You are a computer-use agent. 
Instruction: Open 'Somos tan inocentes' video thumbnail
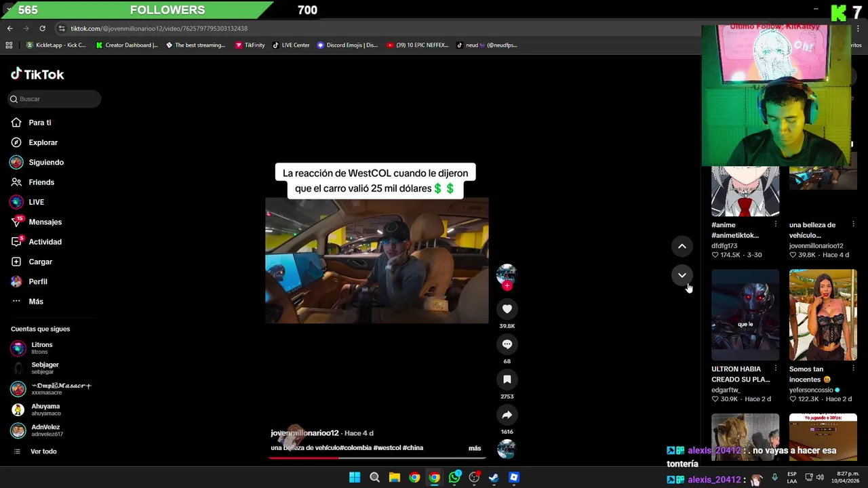[823, 315]
